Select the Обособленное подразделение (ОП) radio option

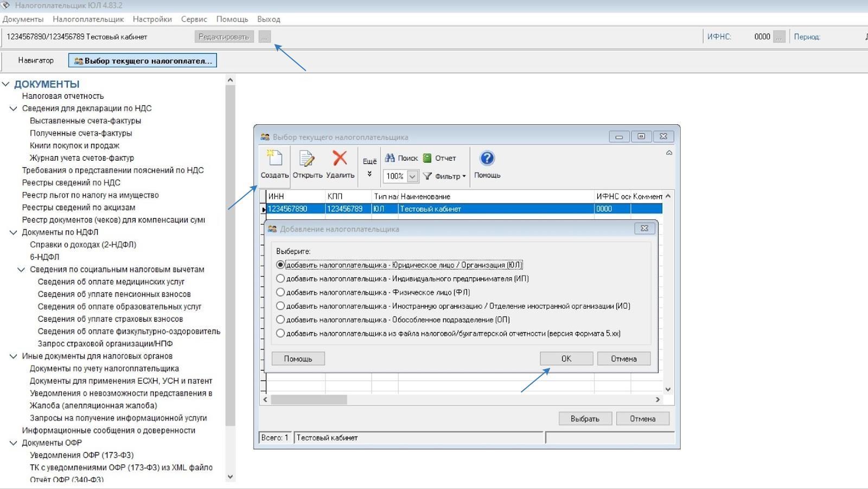click(x=280, y=320)
